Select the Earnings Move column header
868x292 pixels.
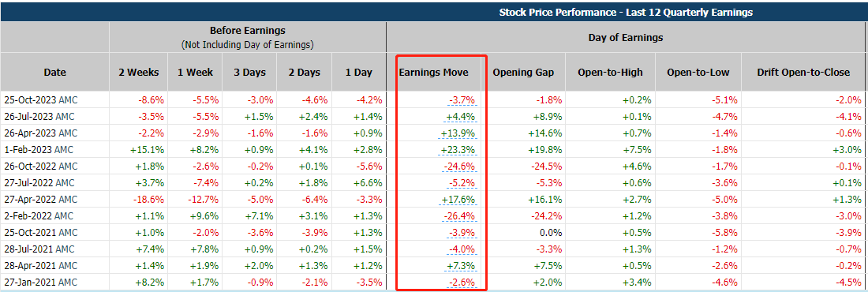(x=433, y=72)
